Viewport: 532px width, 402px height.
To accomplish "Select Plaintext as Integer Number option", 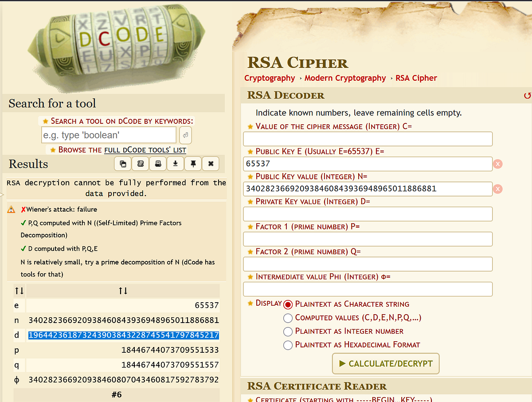I will (x=288, y=331).
